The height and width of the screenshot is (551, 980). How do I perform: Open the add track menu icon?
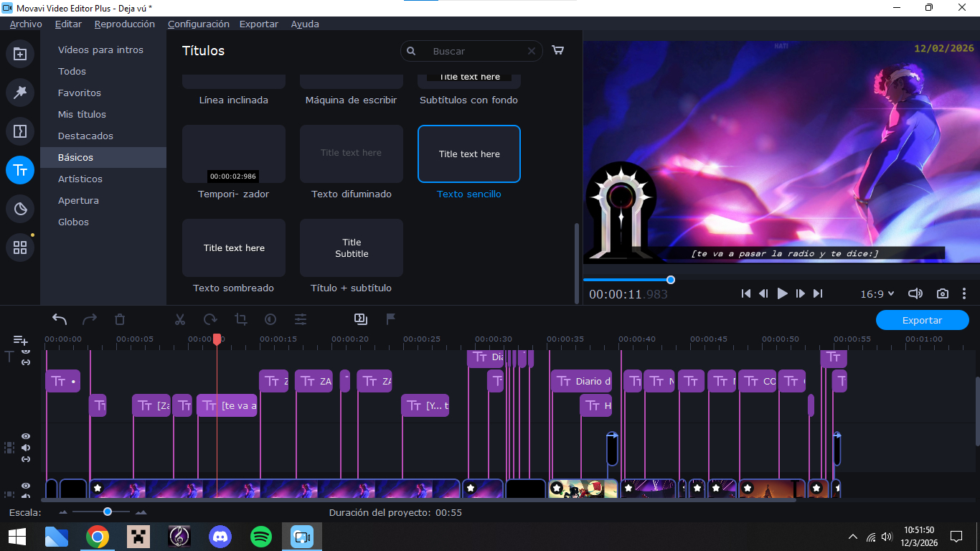coord(21,340)
